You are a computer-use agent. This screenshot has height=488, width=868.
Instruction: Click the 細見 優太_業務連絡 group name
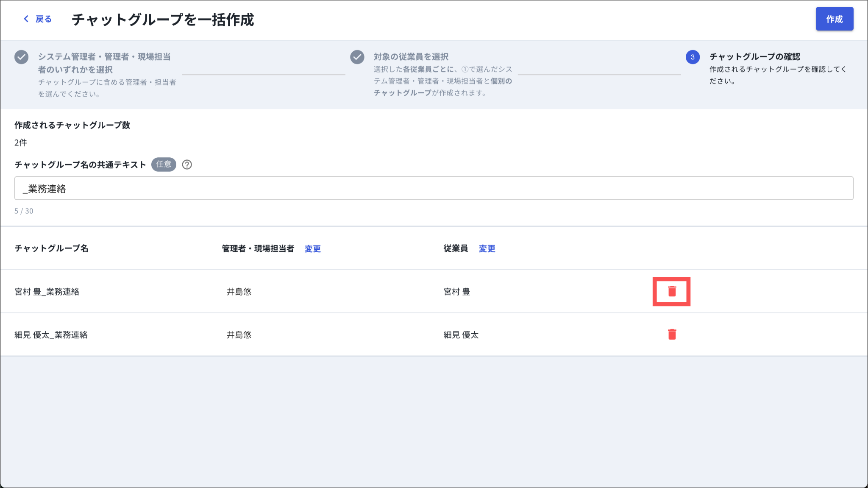pos(51,335)
